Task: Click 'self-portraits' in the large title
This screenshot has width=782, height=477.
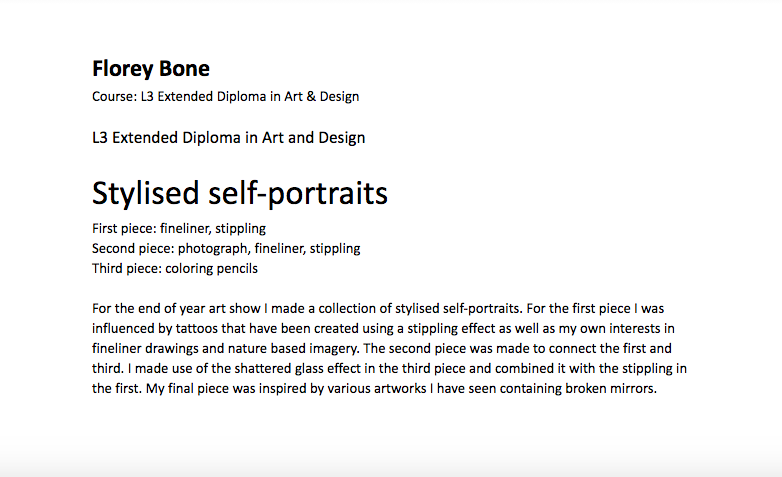Action: coord(298,193)
